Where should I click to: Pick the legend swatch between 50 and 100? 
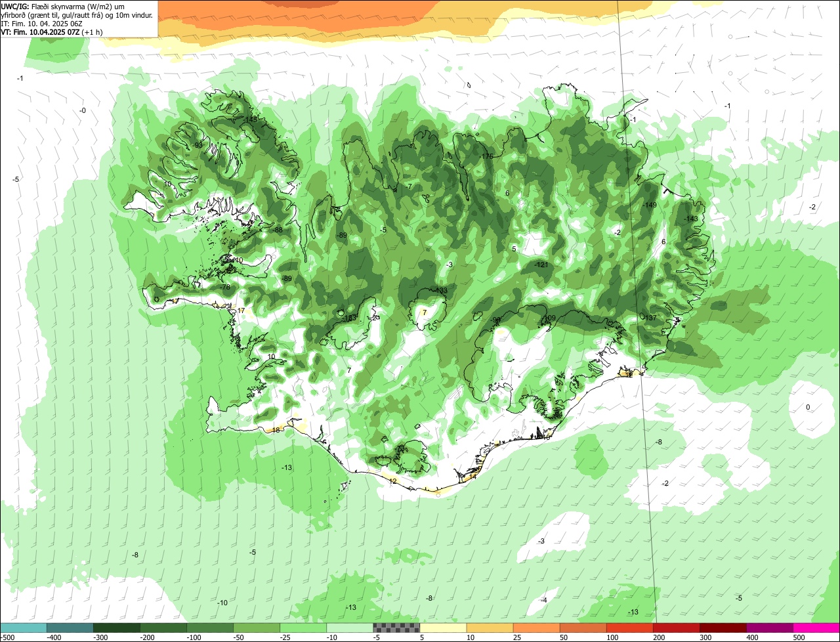pos(583,628)
